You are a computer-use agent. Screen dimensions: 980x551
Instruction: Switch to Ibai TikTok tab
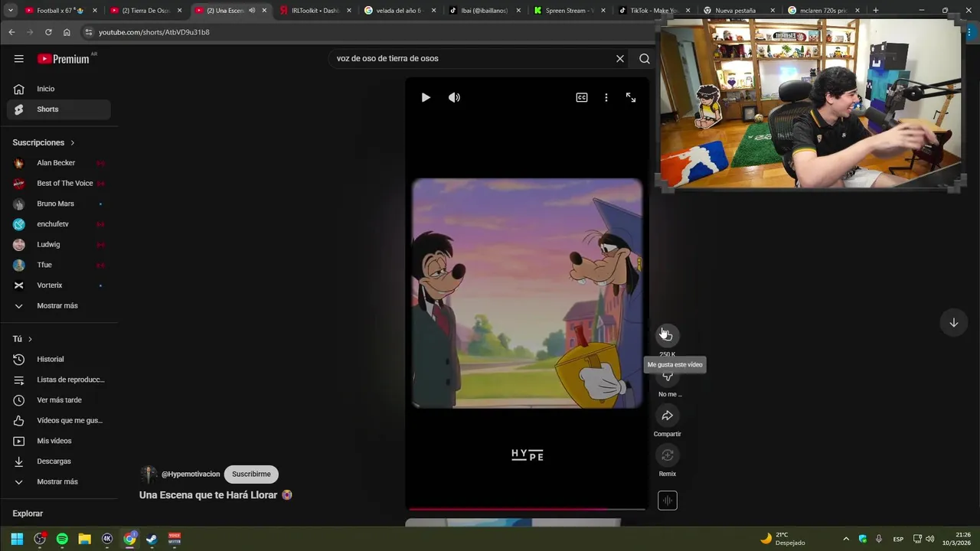pyautogui.click(x=484, y=11)
